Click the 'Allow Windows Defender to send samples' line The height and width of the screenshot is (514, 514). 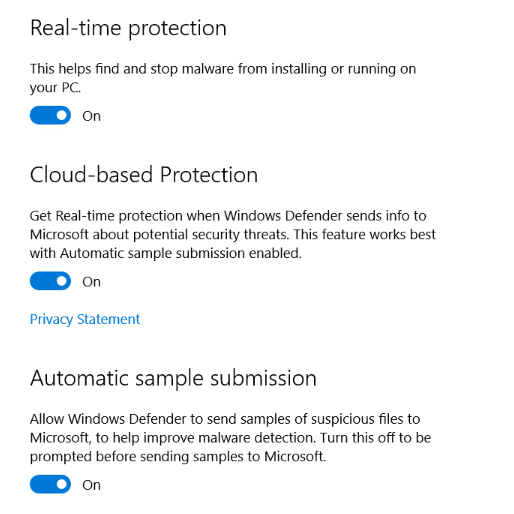[x=225, y=419]
